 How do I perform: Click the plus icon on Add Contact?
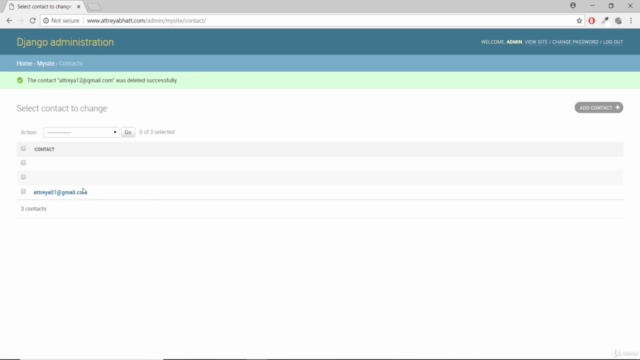tap(617, 107)
